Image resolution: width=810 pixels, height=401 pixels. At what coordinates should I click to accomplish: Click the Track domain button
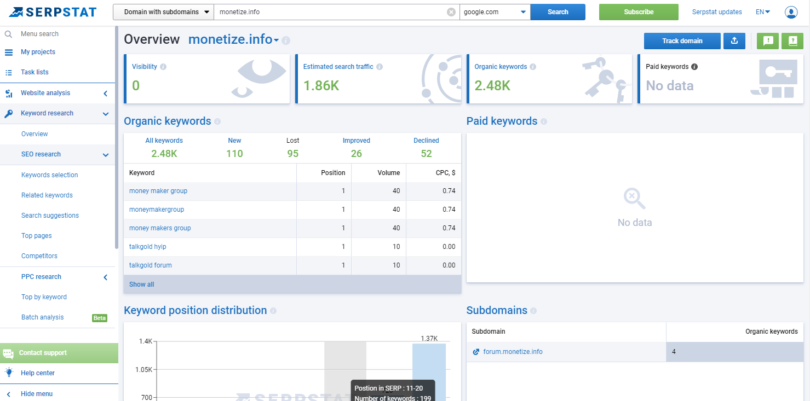pos(682,41)
